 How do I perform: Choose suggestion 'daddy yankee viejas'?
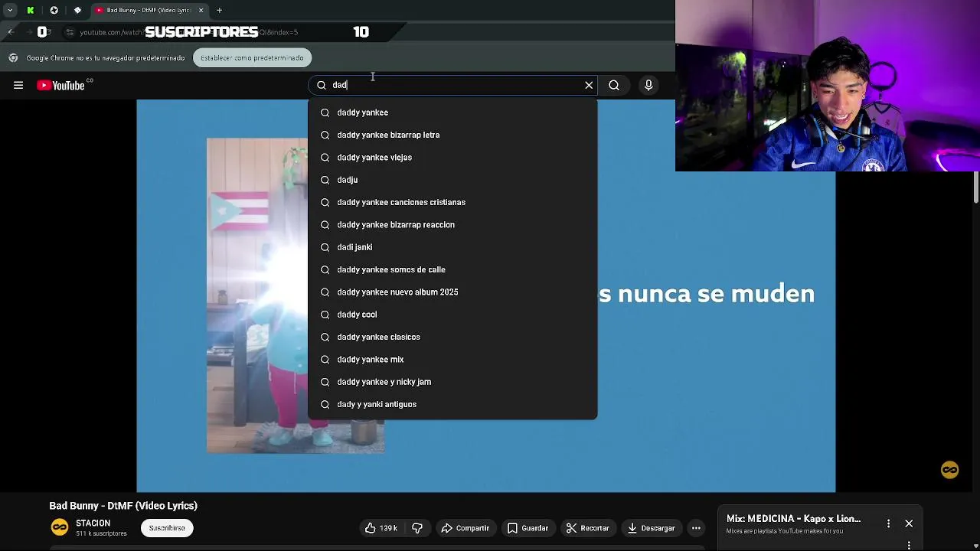[x=452, y=158]
